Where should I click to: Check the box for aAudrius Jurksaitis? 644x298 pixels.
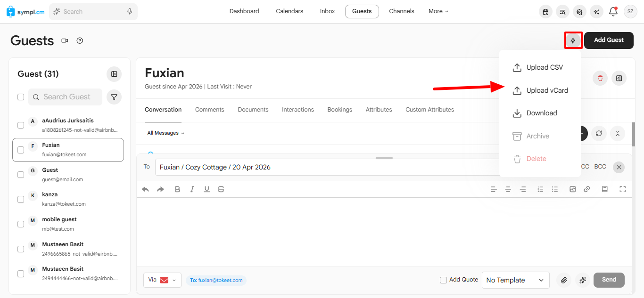pos(21,125)
